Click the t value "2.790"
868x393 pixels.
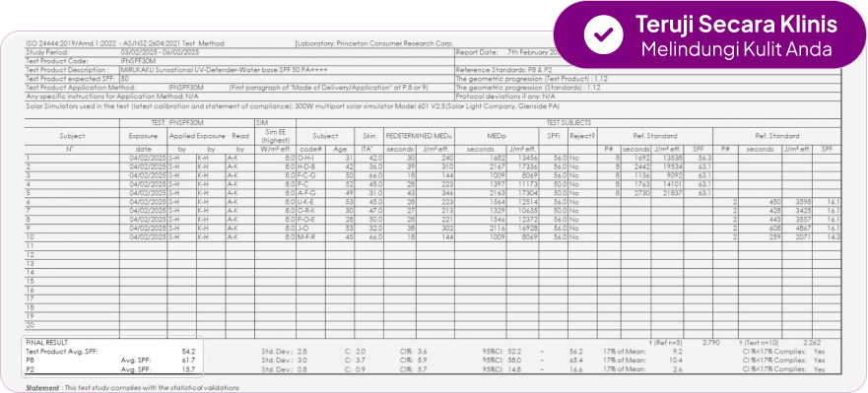coord(710,343)
